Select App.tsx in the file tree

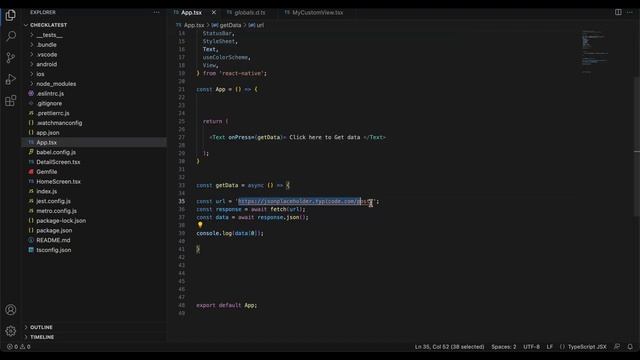click(46, 142)
